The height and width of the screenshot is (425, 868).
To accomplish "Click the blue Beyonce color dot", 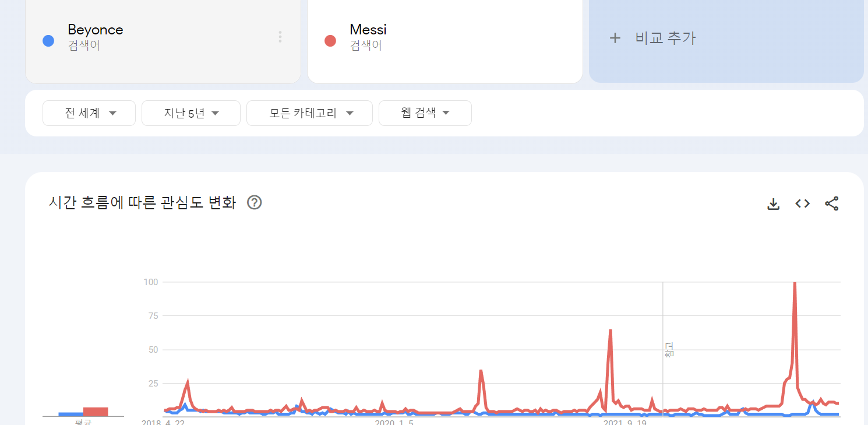I will pyautogui.click(x=48, y=41).
